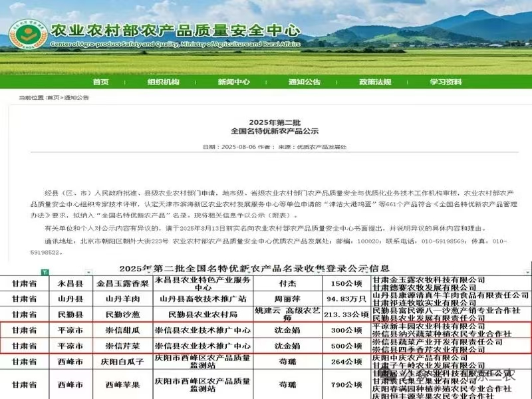Click 甘肃祁连牧歌实业有限公司 in the table
Screen dimensions: 532x399
pos(424,303)
